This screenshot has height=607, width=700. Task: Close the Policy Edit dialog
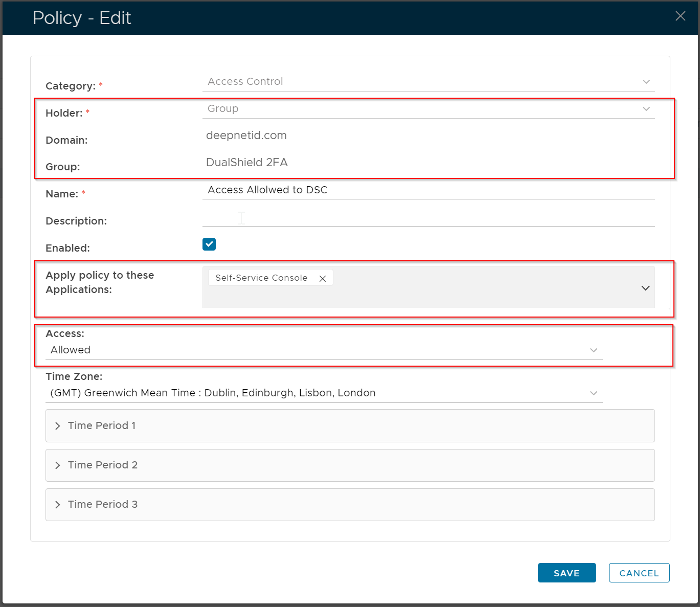click(680, 16)
